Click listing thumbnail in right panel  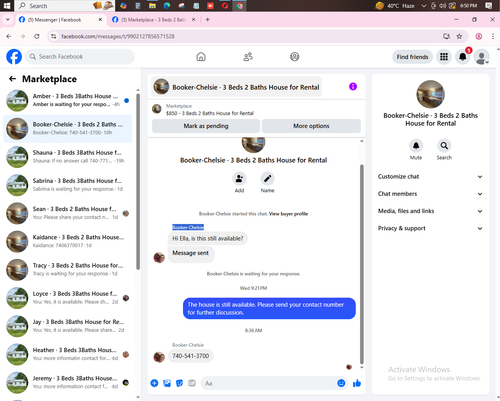(430, 94)
